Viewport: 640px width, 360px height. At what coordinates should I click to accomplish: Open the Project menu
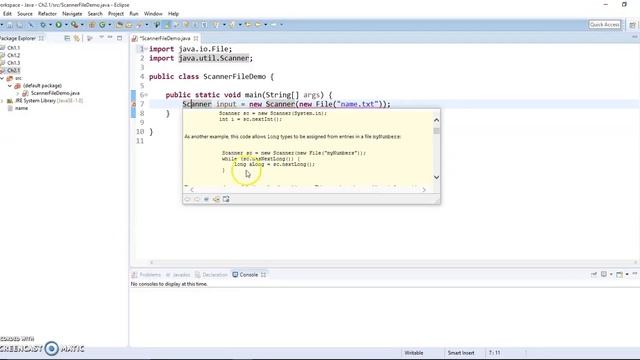(x=116, y=14)
